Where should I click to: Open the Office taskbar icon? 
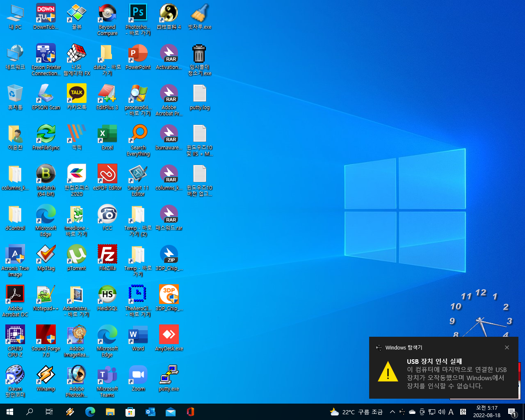(190, 412)
